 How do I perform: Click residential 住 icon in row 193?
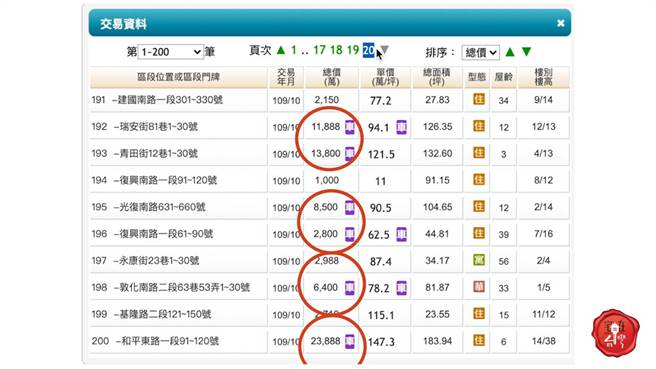(x=479, y=153)
